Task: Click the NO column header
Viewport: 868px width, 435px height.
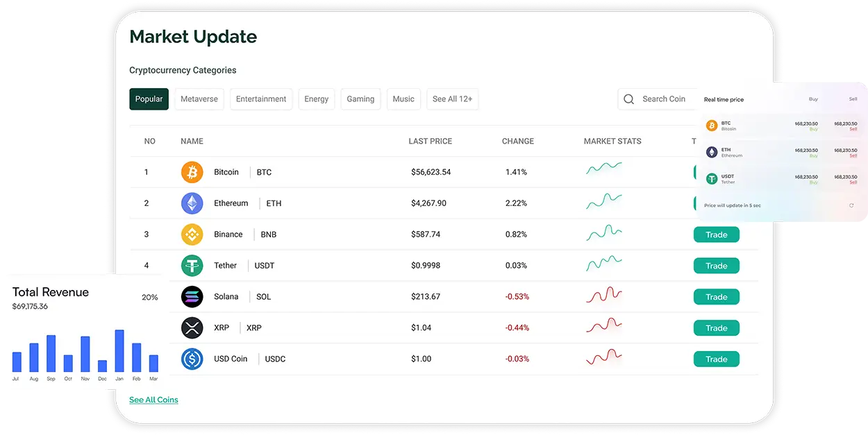Action: [x=150, y=141]
